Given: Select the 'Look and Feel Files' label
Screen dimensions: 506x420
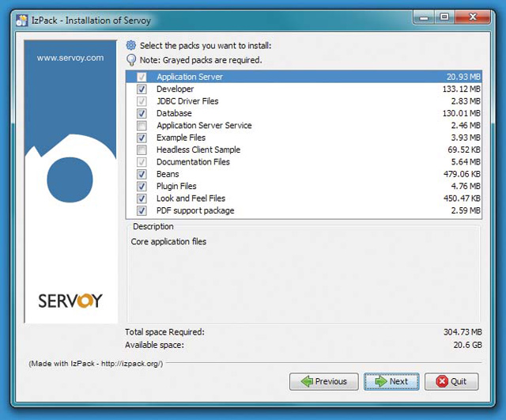Looking at the screenshot, I should point(191,199).
